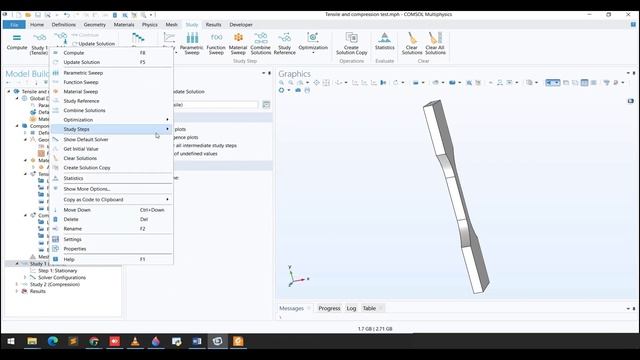
Task: Click Study Reference ribbon icon
Action: point(284,44)
